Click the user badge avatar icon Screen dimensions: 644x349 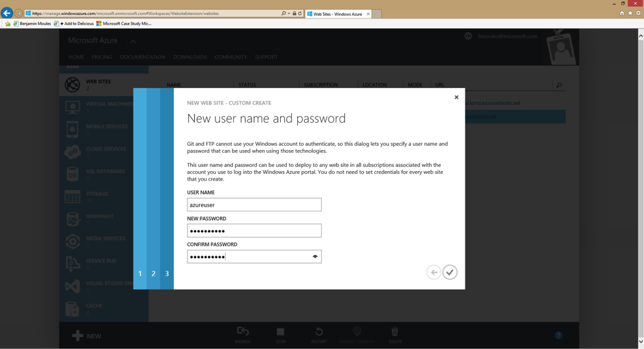561,47
